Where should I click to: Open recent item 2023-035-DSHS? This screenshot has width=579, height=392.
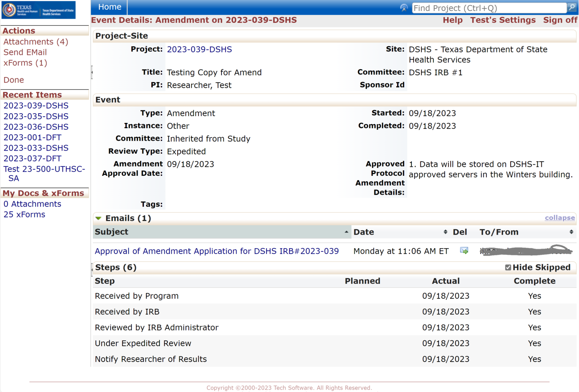tap(35, 116)
